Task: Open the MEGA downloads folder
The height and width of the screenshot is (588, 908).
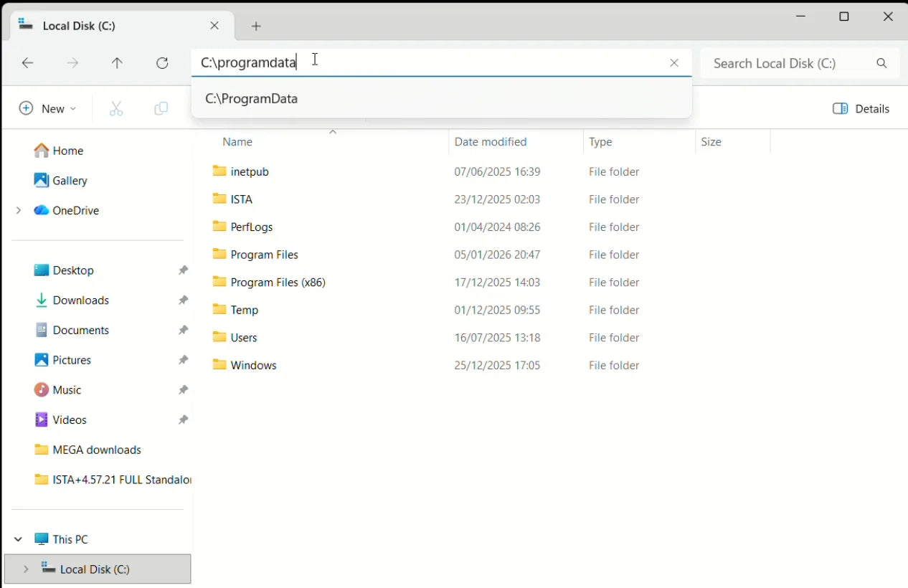Action: coord(88,450)
